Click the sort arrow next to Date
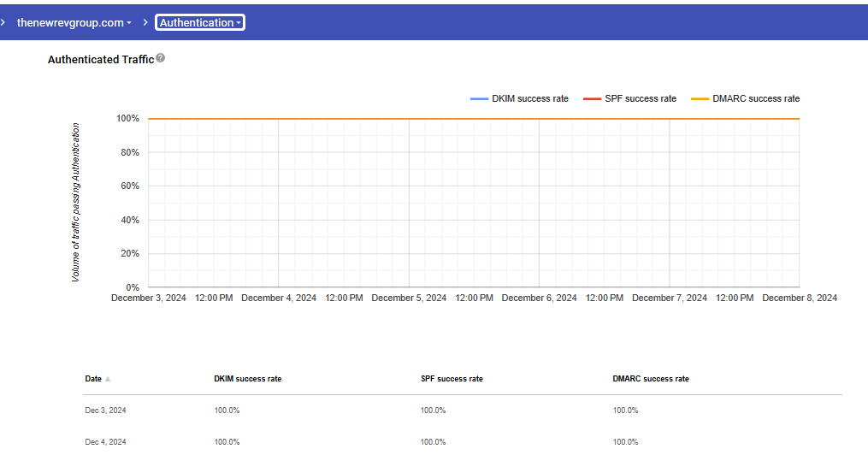The height and width of the screenshot is (455, 868). (108, 379)
